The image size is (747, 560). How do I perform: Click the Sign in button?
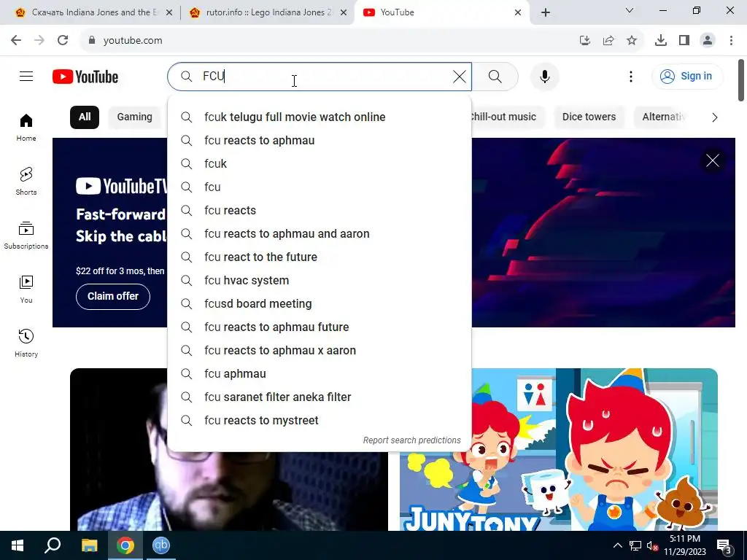[x=687, y=76]
